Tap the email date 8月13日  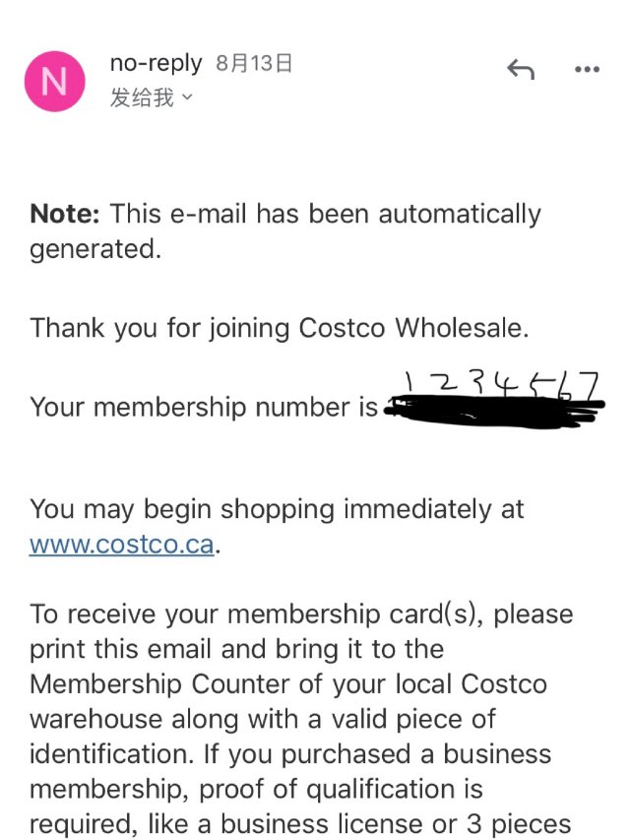pyautogui.click(x=254, y=64)
